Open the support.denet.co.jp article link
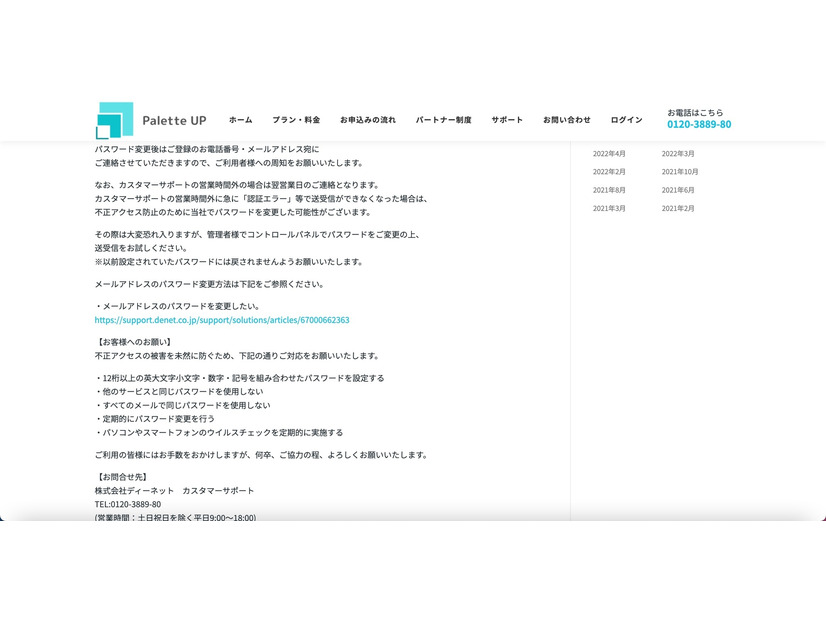826x620 pixels. 222,320
